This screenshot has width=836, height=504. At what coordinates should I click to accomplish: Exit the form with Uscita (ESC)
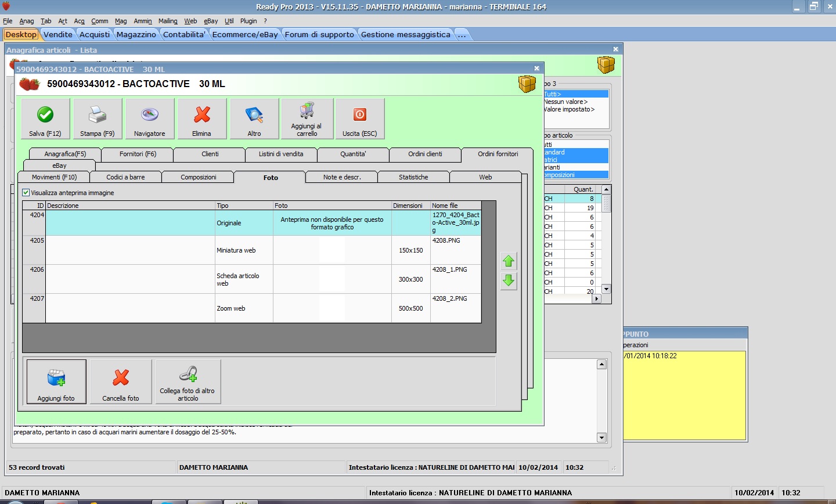(360, 118)
